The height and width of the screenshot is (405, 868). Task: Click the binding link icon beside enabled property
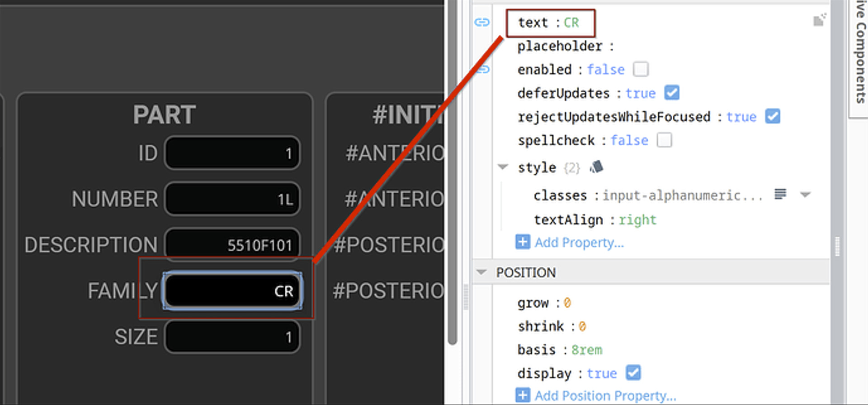pos(484,69)
